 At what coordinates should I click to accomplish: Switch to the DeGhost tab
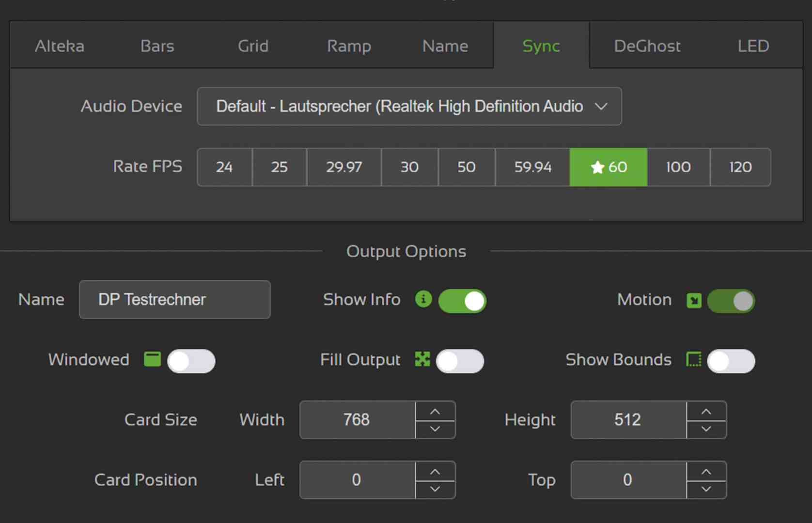647,46
